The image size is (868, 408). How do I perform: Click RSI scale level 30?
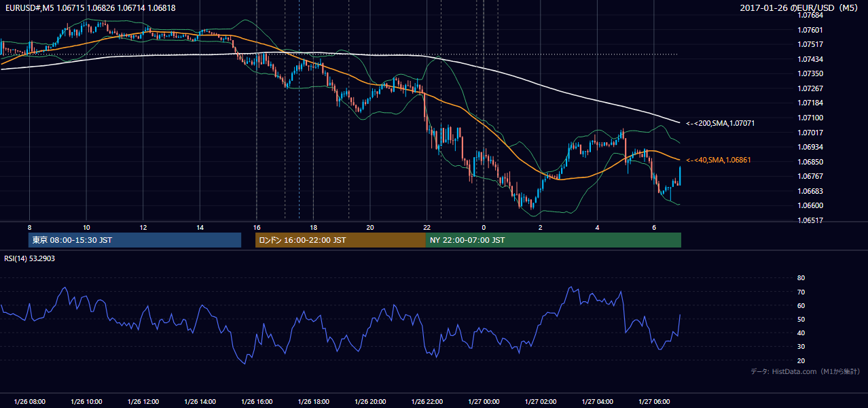click(801, 347)
